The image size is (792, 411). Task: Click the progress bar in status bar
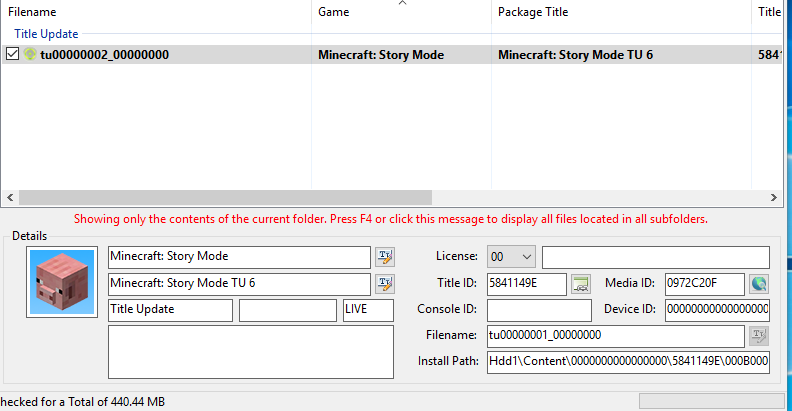point(712,401)
